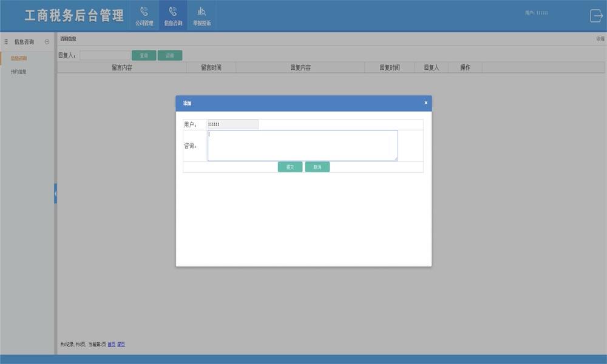Go to first page via 首页 link
The height and width of the screenshot is (364, 607).
(x=111, y=345)
